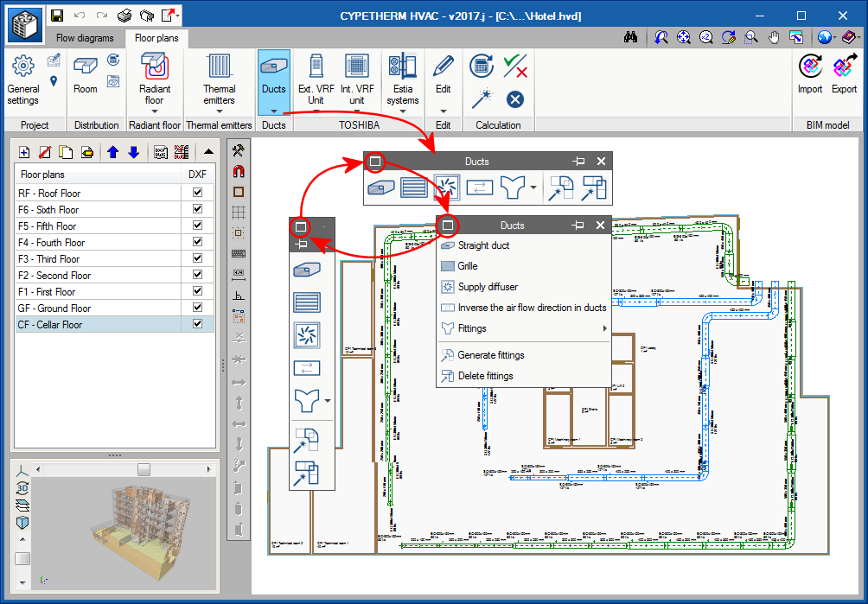Toggle DXF checkbox for RF - Roof Floor

click(x=197, y=194)
